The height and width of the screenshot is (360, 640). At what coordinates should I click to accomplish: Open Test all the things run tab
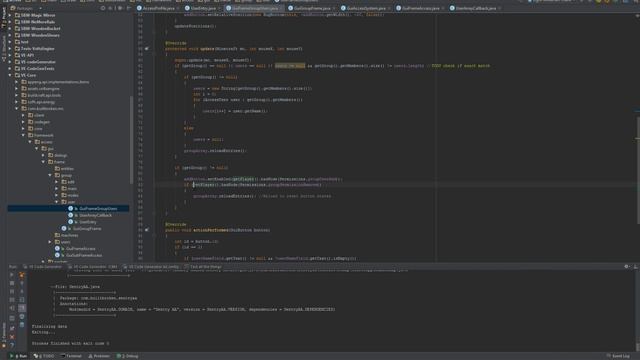coord(203,267)
